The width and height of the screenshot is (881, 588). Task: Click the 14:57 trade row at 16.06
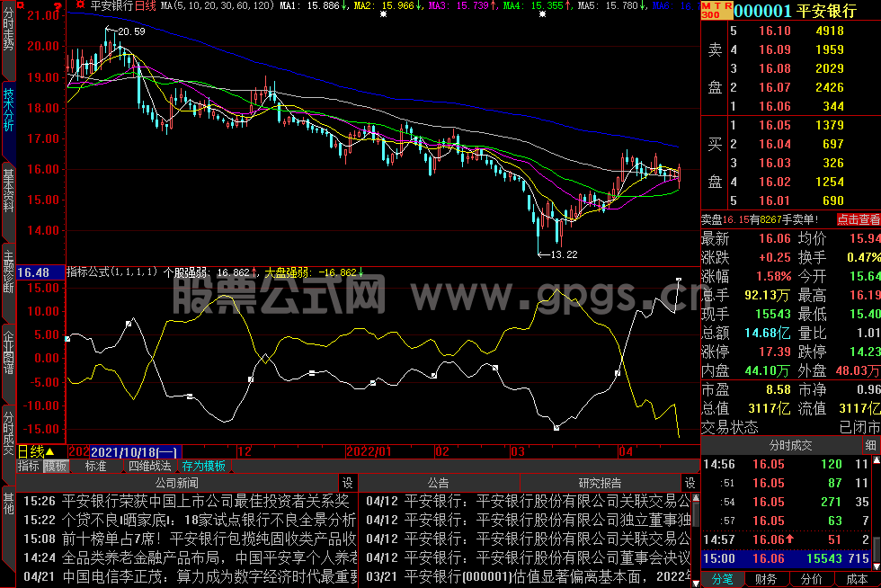click(786, 539)
